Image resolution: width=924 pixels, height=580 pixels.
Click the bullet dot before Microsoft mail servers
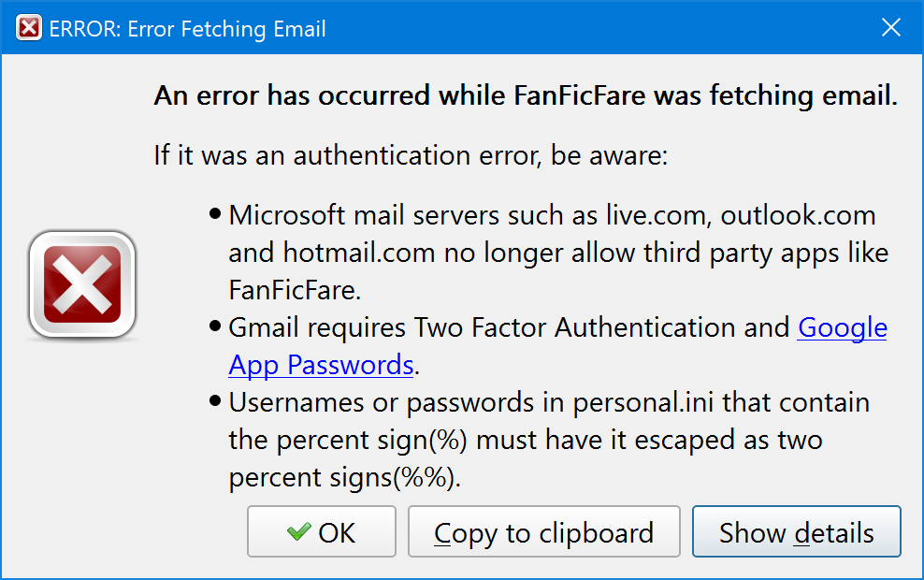[216, 215]
